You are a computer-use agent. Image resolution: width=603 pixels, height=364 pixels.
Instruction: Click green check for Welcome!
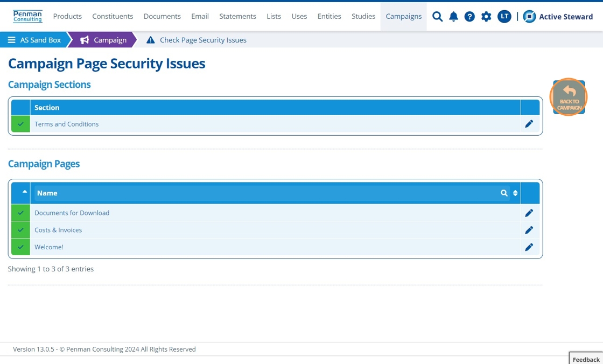pyautogui.click(x=21, y=247)
